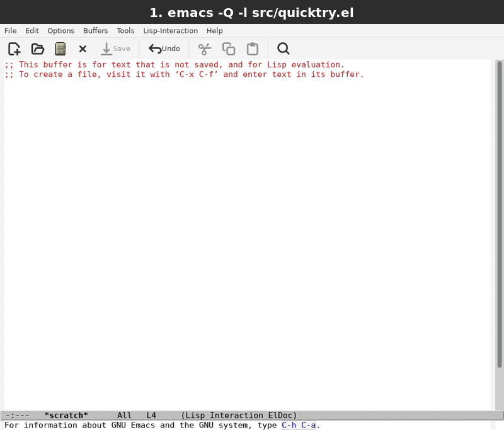Paste with the clipboard icon
The width and height of the screenshot is (504, 430).
pos(253,49)
